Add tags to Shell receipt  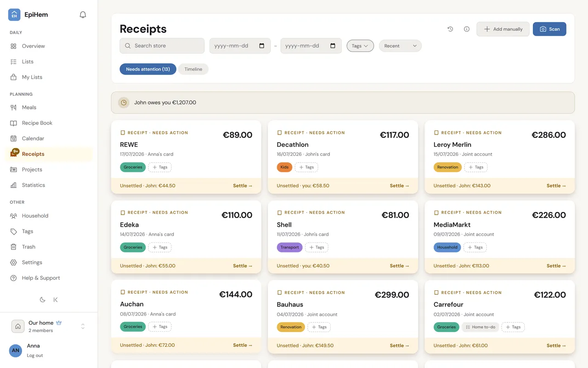[317, 247]
